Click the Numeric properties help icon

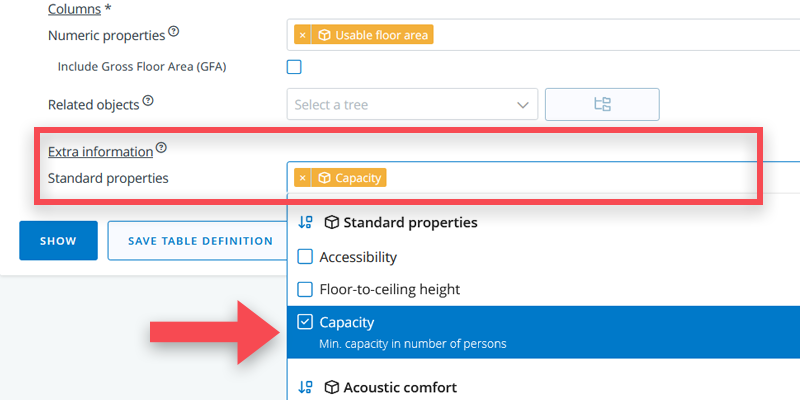pos(174,32)
